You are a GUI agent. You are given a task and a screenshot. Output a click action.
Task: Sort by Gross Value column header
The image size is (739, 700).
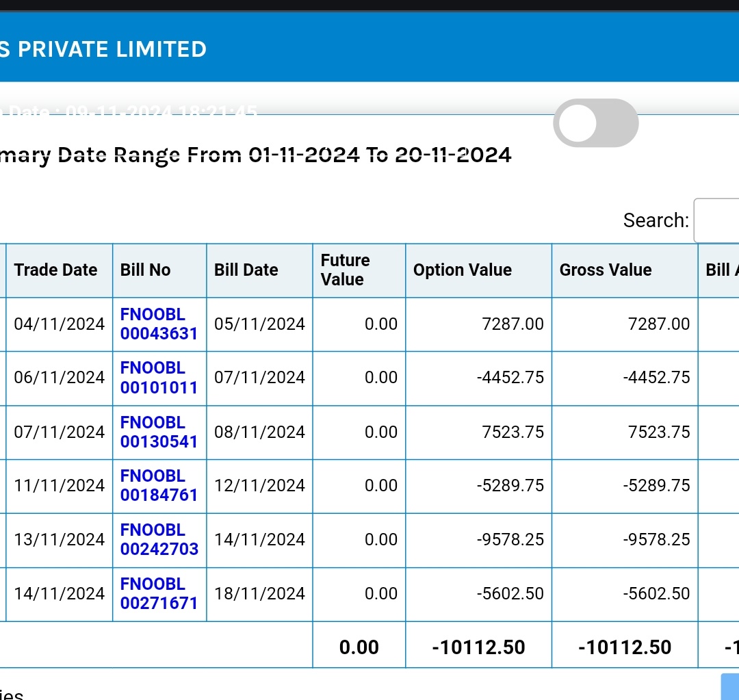625,270
